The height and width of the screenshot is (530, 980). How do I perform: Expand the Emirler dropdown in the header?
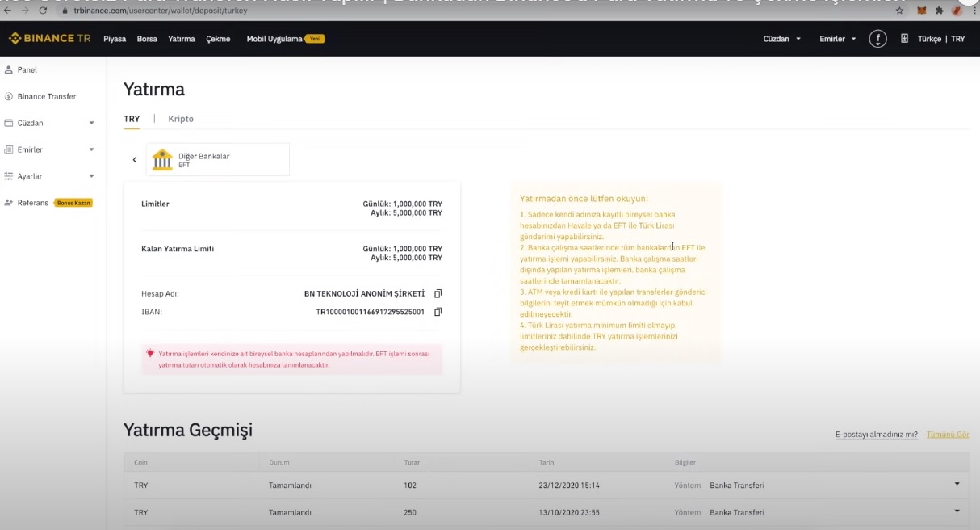coord(838,39)
